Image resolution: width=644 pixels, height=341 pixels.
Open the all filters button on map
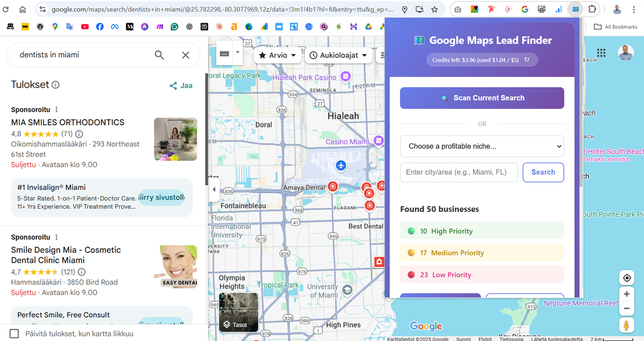pyautogui.click(x=381, y=55)
